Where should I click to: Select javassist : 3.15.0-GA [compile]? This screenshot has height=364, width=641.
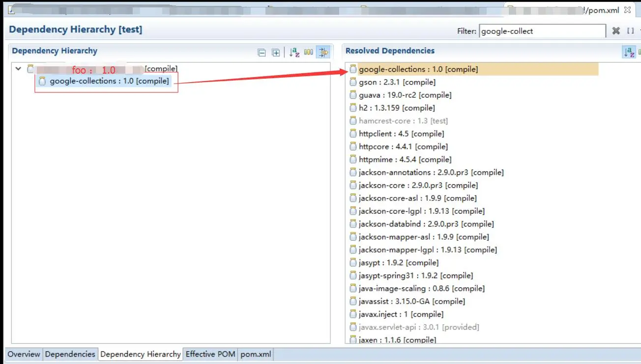click(412, 301)
